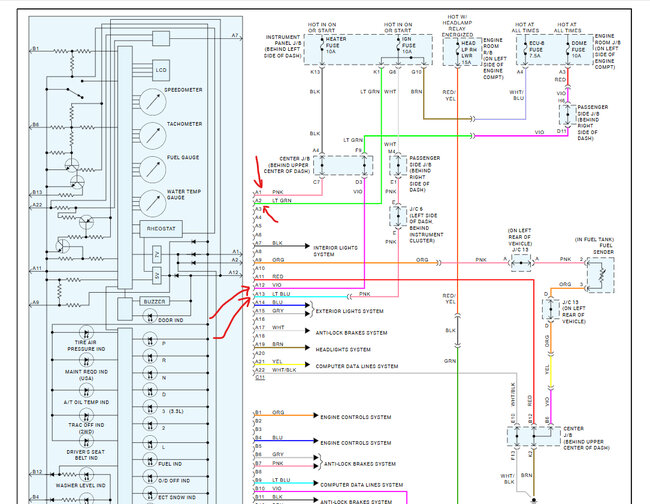Select the water temp gauge dial
This screenshot has width=650, height=504.
pos(153,204)
